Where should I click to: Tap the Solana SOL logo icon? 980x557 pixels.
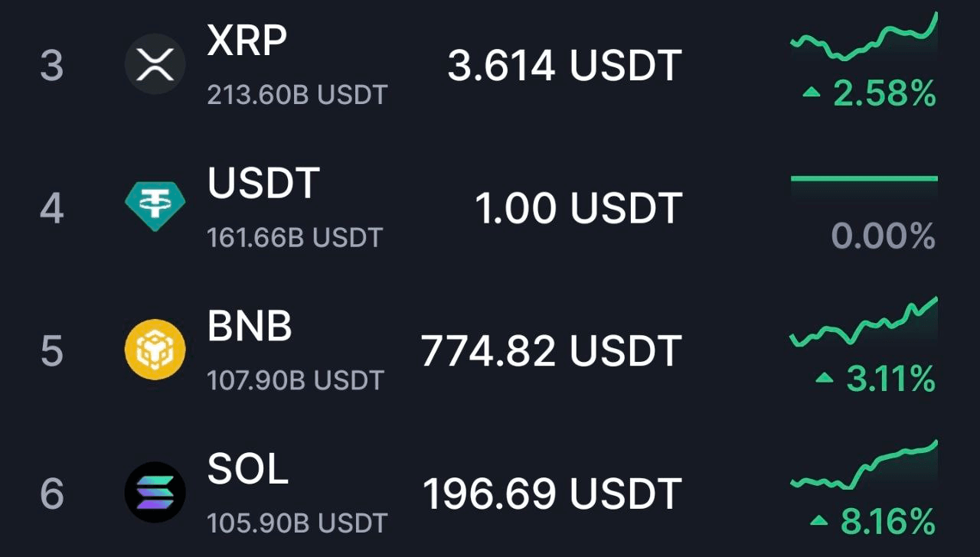click(x=155, y=492)
